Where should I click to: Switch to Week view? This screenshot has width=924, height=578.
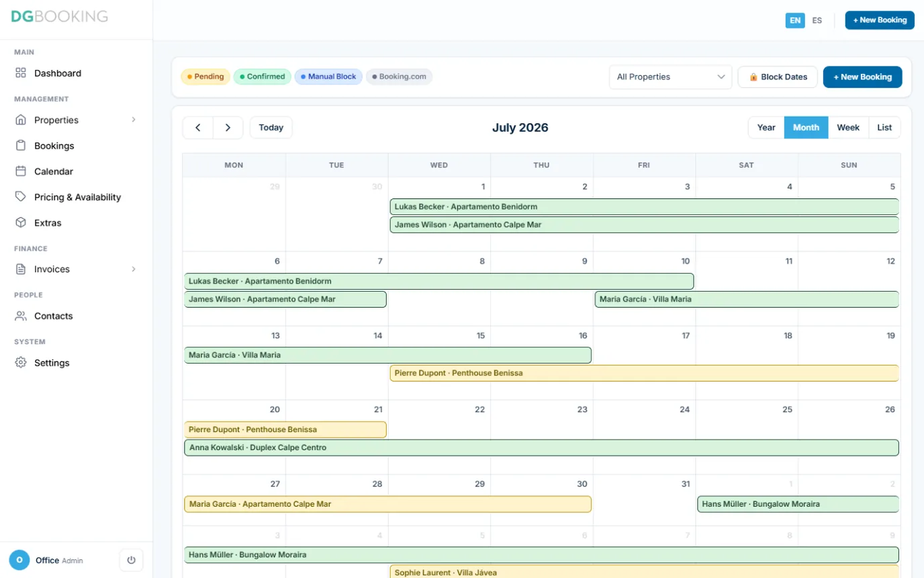[x=848, y=128]
